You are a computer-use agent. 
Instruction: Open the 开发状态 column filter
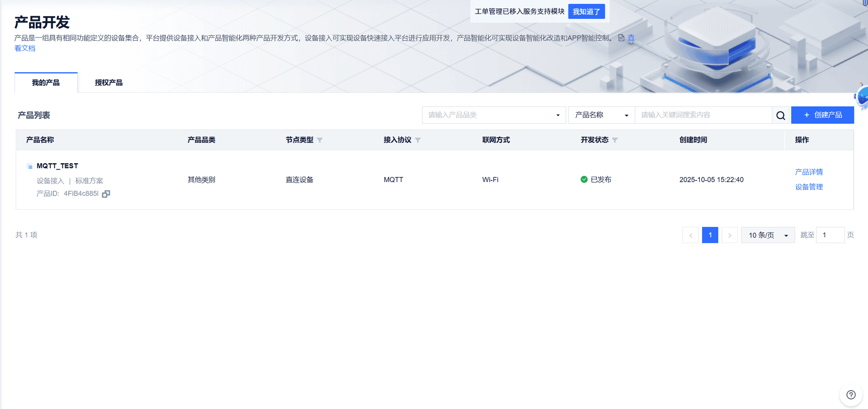pyautogui.click(x=615, y=140)
